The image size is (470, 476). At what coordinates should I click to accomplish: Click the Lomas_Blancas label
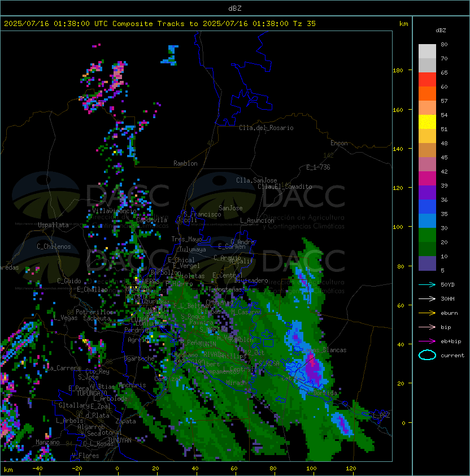tap(324, 350)
